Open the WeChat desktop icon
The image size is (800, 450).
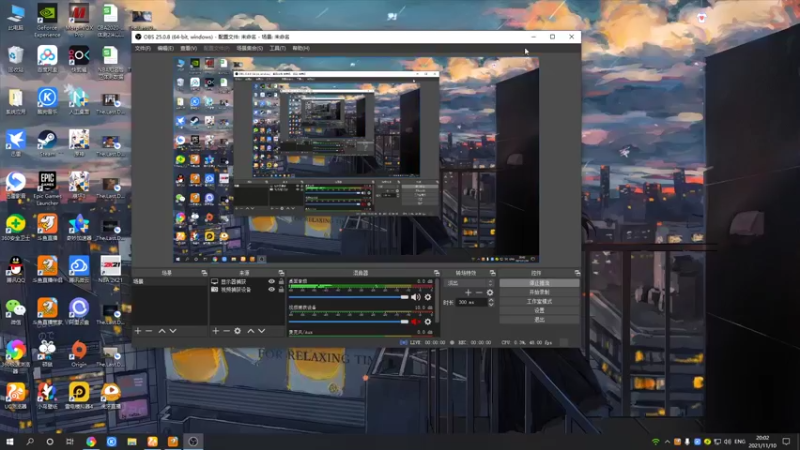pos(16,311)
